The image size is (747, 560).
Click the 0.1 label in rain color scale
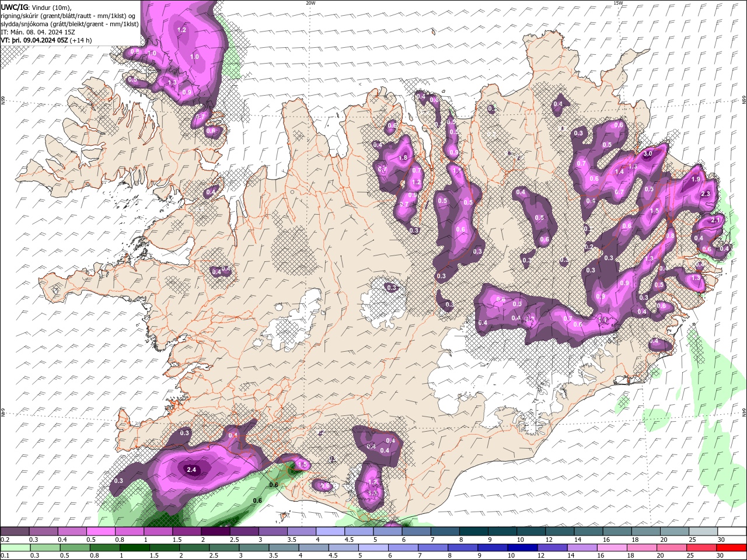[5, 555]
